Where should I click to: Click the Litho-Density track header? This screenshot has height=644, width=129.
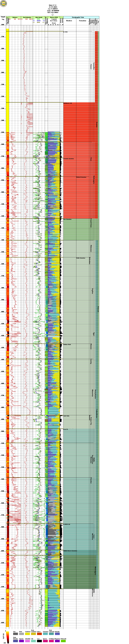(x=39, y=17)
